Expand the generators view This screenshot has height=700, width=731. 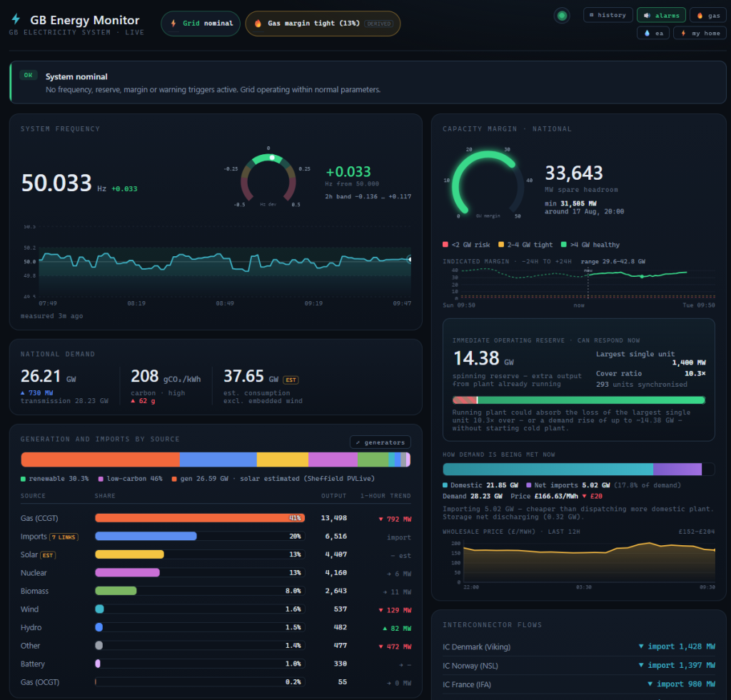[x=380, y=442]
